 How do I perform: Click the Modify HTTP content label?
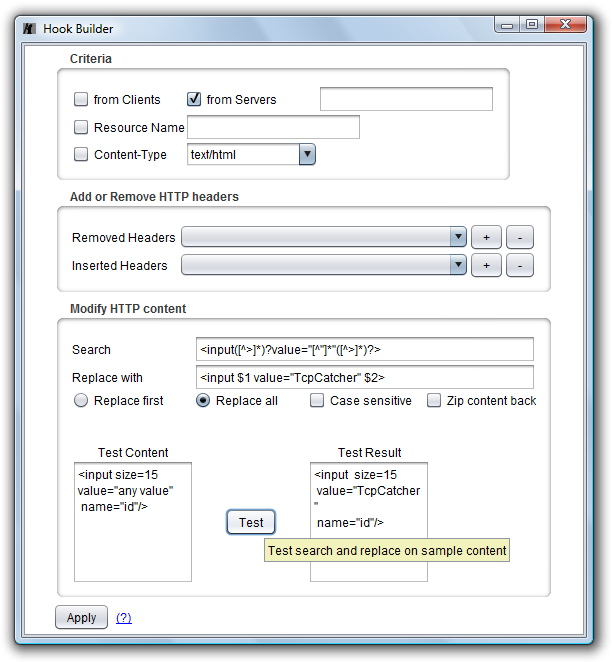pos(128,309)
